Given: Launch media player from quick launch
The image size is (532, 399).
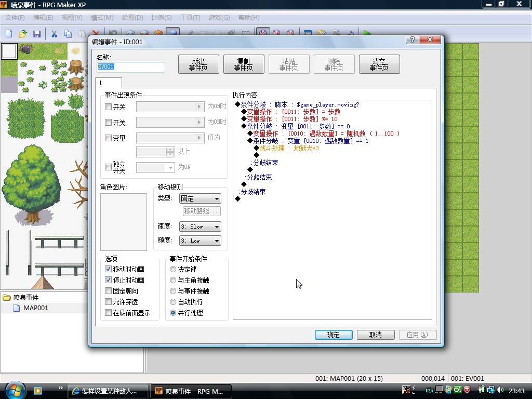Looking at the screenshot, I should point(37,391).
